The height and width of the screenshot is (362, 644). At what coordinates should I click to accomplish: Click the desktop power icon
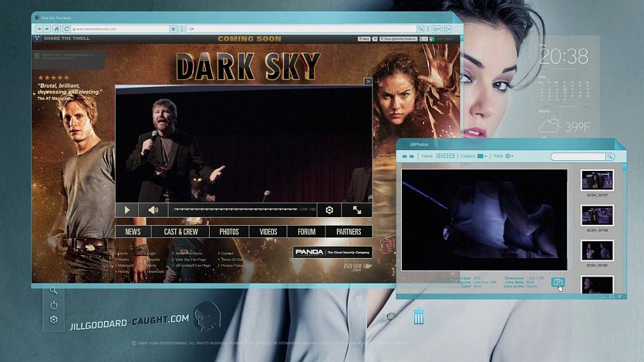53,305
